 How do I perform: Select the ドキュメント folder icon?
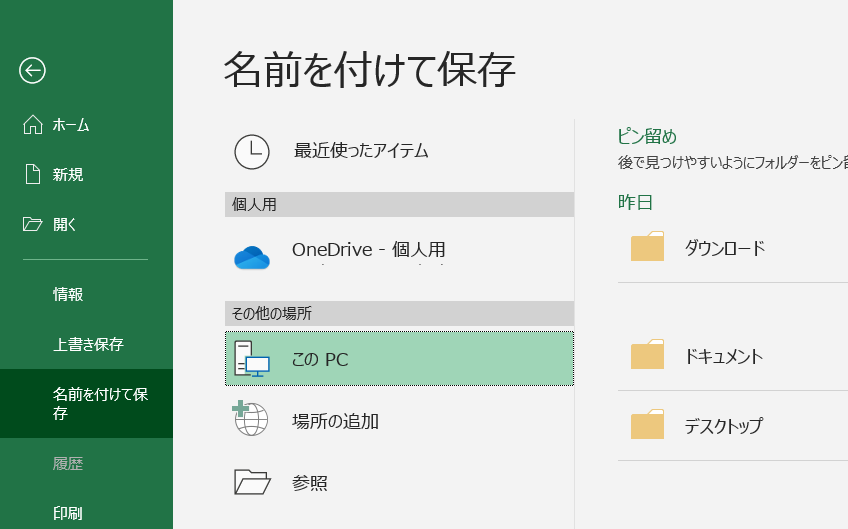(647, 355)
